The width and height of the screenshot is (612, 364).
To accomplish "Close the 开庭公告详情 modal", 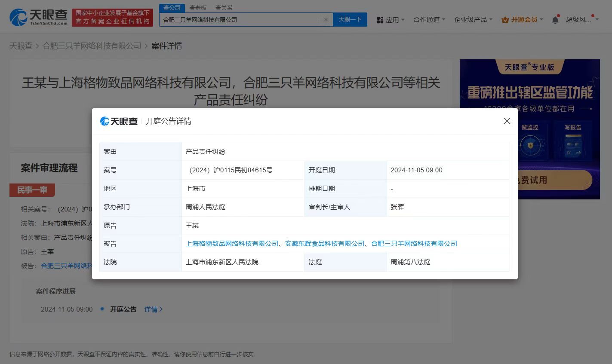I will click(x=507, y=121).
